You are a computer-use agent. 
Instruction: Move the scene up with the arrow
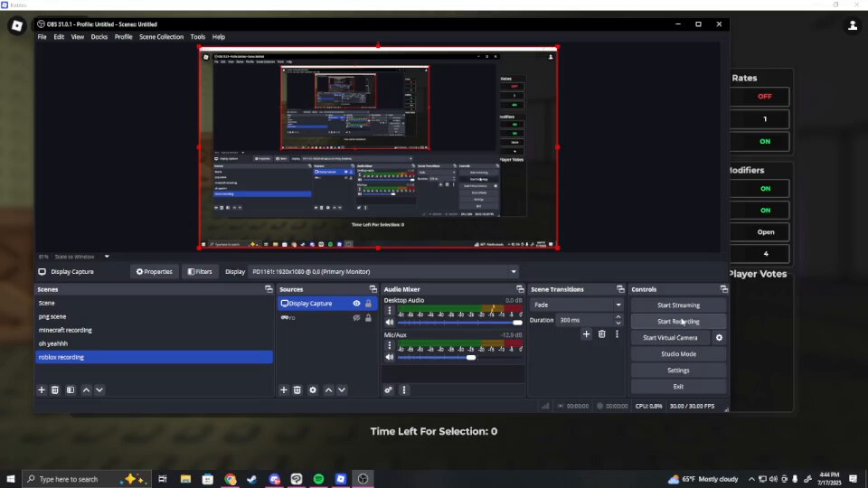click(87, 390)
